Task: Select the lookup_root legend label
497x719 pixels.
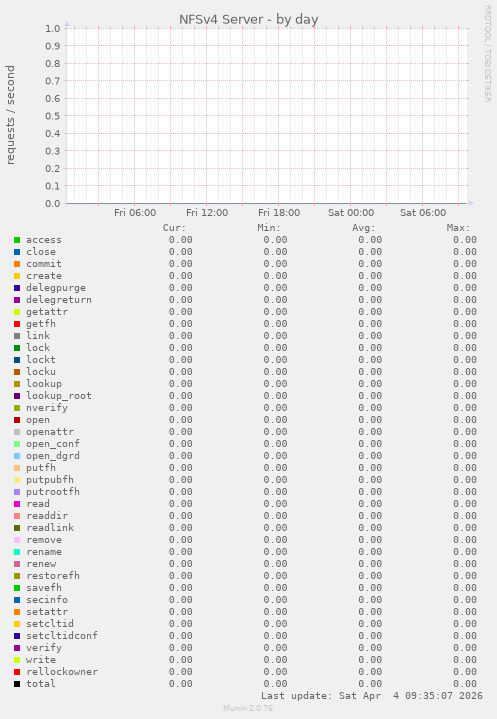Action: click(x=59, y=396)
